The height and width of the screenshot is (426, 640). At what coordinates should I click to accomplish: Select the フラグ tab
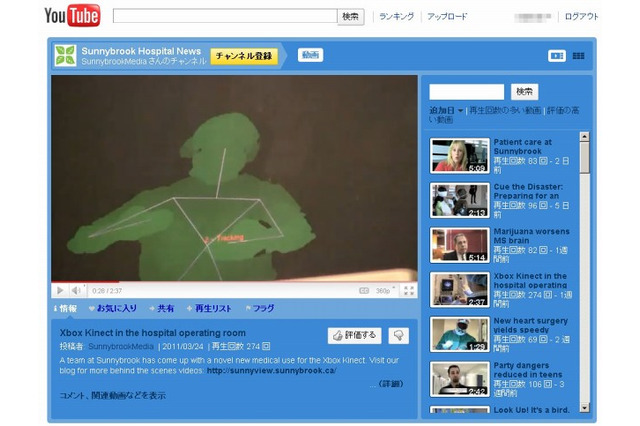[260, 308]
